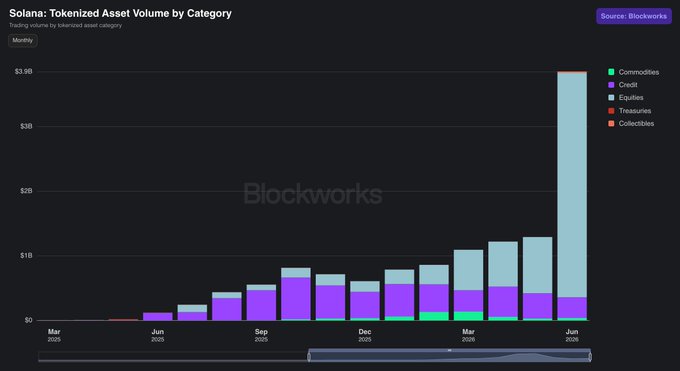Click the $3B y-axis label
The width and height of the screenshot is (680, 371).
tap(26, 126)
